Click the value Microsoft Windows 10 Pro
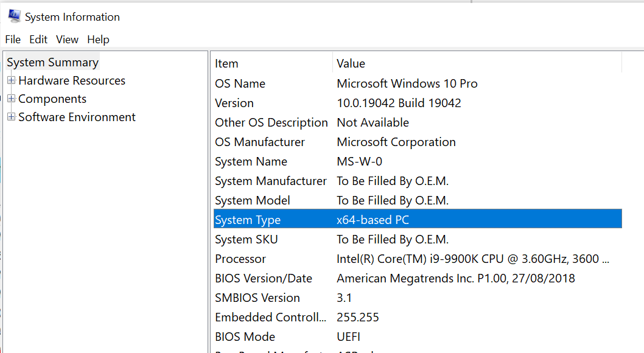 point(407,83)
